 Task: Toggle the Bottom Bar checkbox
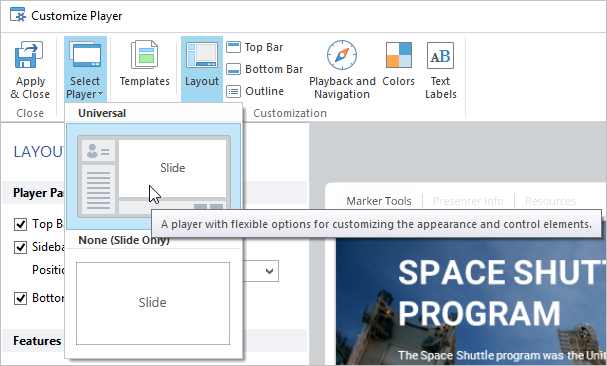(x=20, y=298)
